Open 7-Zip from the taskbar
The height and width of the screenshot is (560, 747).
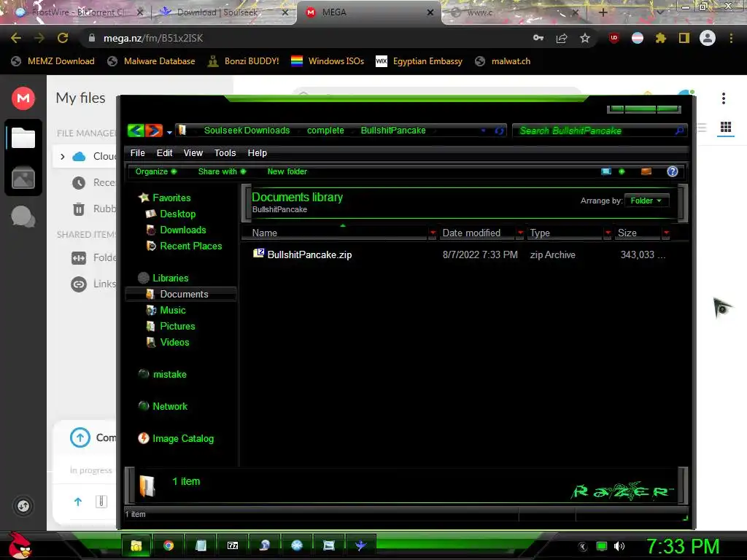233,545
